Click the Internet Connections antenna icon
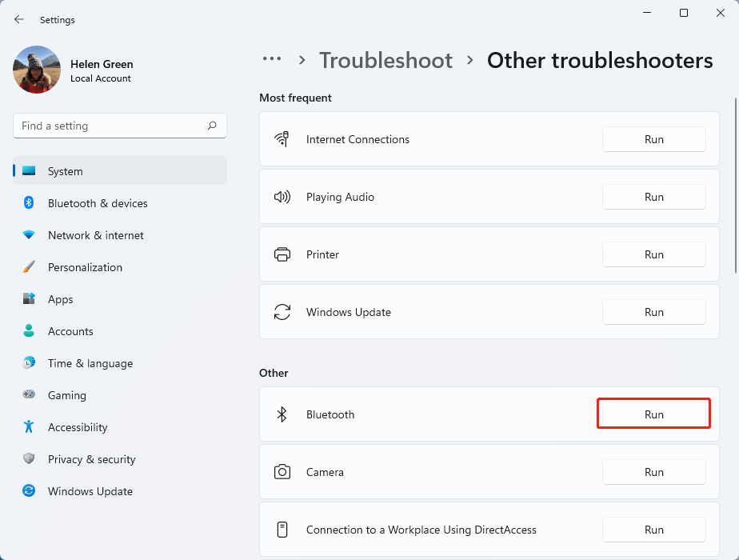The width and height of the screenshot is (739, 560). (x=282, y=139)
